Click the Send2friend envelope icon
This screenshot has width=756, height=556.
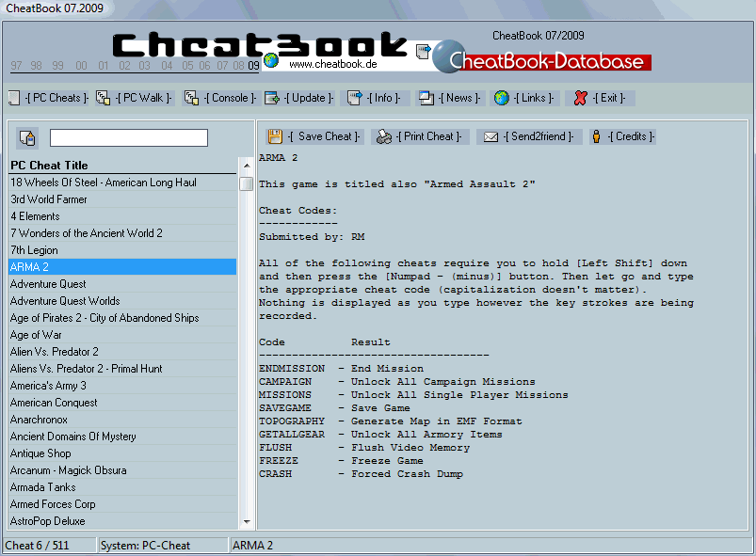tap(491, 137)
